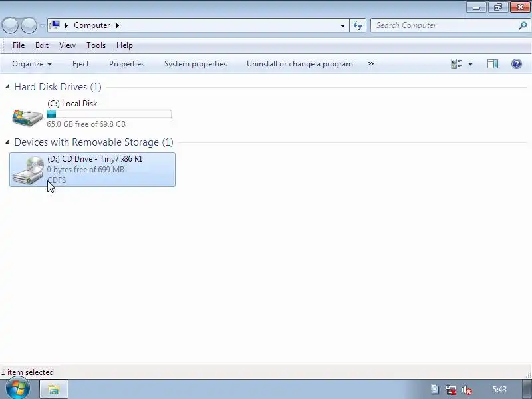Select the CD drive D: icon
The image size is (532, 399).
pyautogui.click(x=28, y=170)
